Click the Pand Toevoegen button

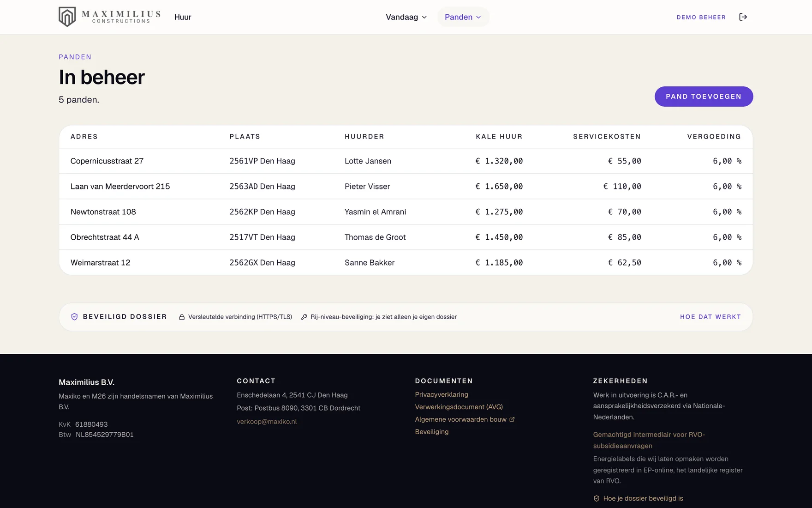point(704,97)
